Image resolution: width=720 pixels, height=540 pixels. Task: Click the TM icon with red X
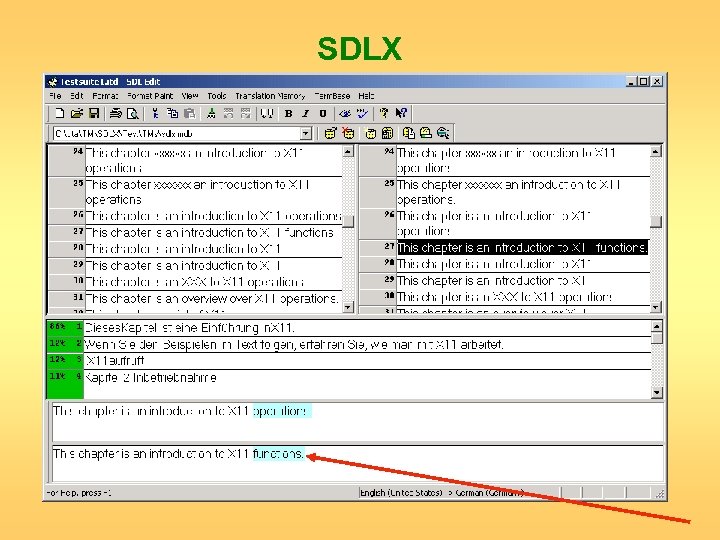click(x=349, y=133)
